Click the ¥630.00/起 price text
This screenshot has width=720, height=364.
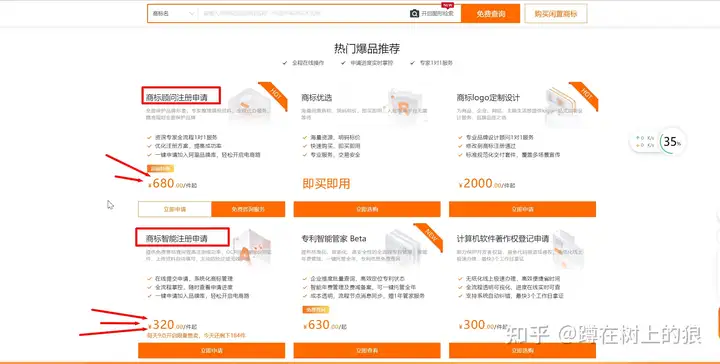click(325, 325)
